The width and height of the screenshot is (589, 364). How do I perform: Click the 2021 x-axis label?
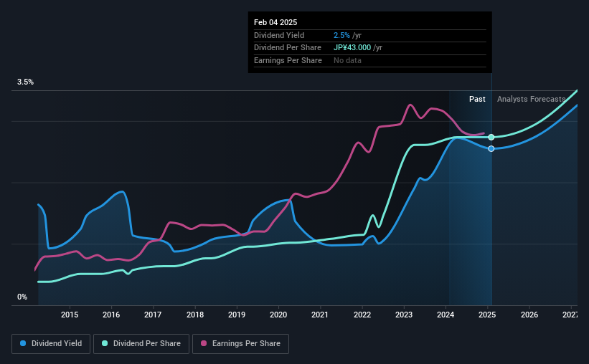(x=320, y=315)
